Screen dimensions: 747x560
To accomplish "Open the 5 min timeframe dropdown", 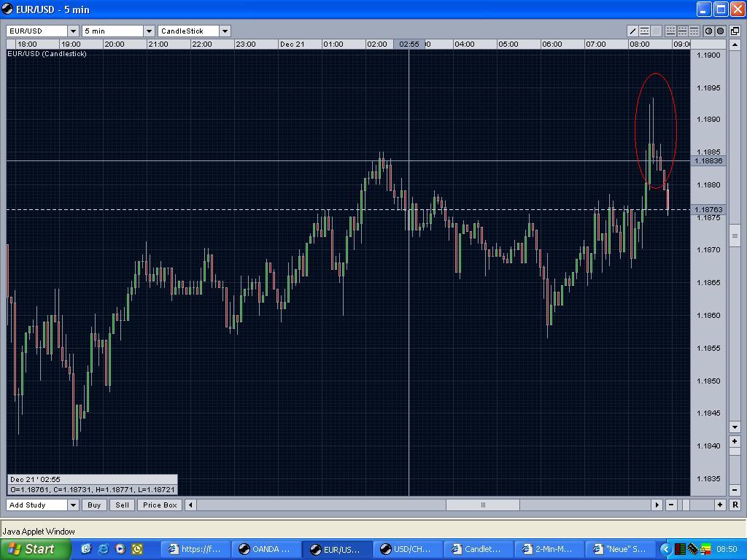I will [149, 31].
